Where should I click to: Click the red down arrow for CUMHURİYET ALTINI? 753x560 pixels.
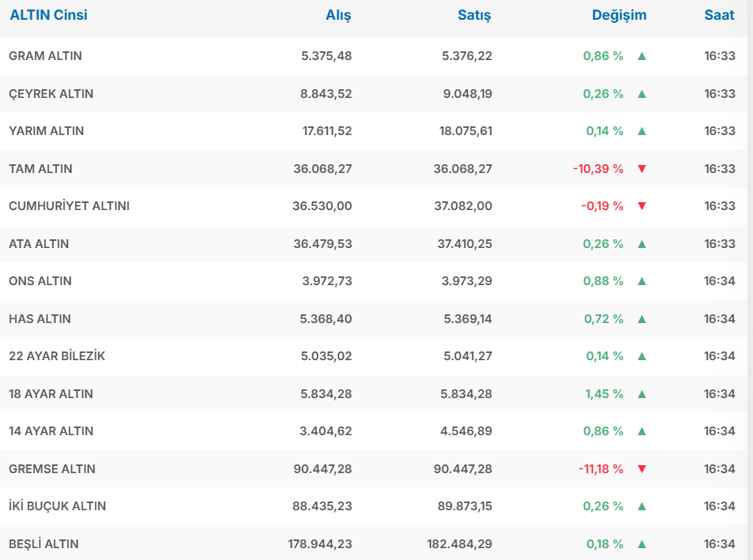click(x=642, y=206)
